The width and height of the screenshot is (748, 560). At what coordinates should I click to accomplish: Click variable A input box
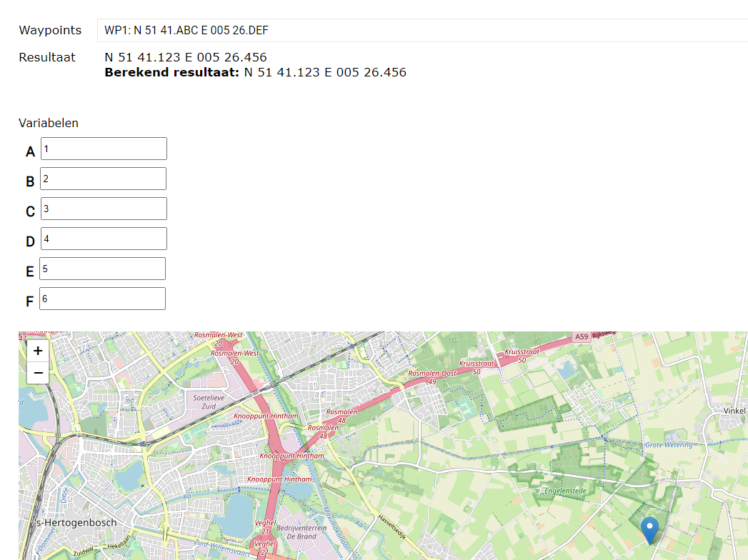104,149
